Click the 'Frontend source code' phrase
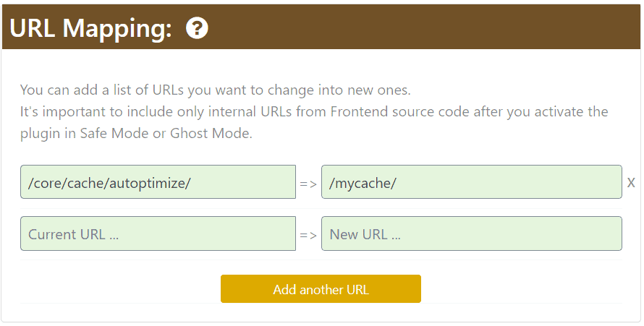Image resolution: width=644 pixels, height=326 pixels. pos(400,111)
